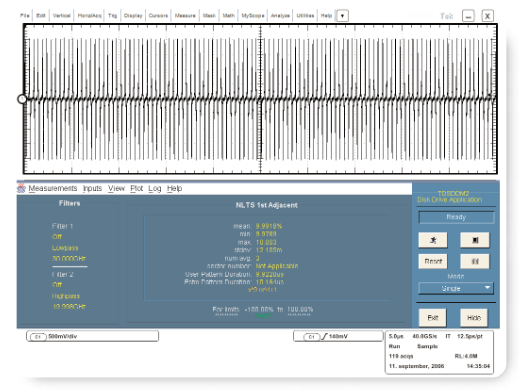Click the C1 badge next to 500mV/div
Viewport: 519px width, 390px height.
[38, 337]
